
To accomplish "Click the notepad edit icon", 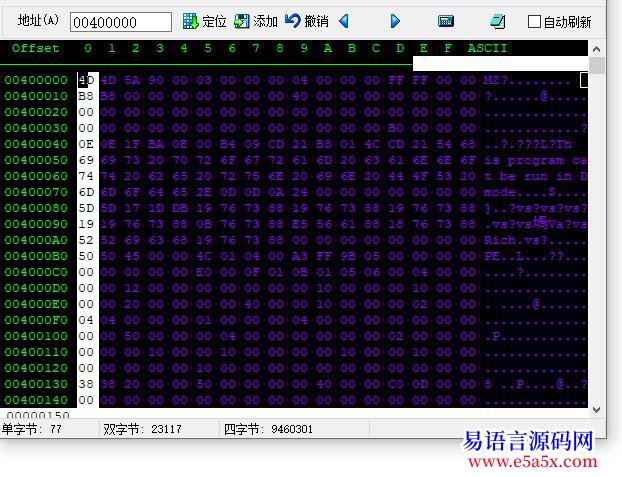I will [497, 21].
